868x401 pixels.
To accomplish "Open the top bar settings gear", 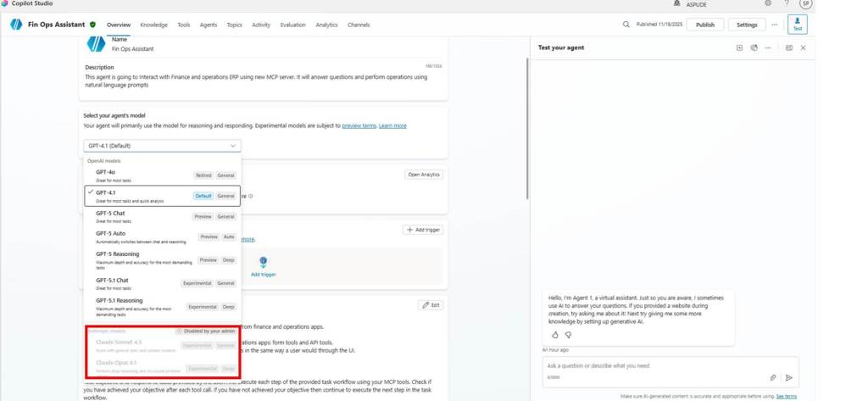I will 768,3.
